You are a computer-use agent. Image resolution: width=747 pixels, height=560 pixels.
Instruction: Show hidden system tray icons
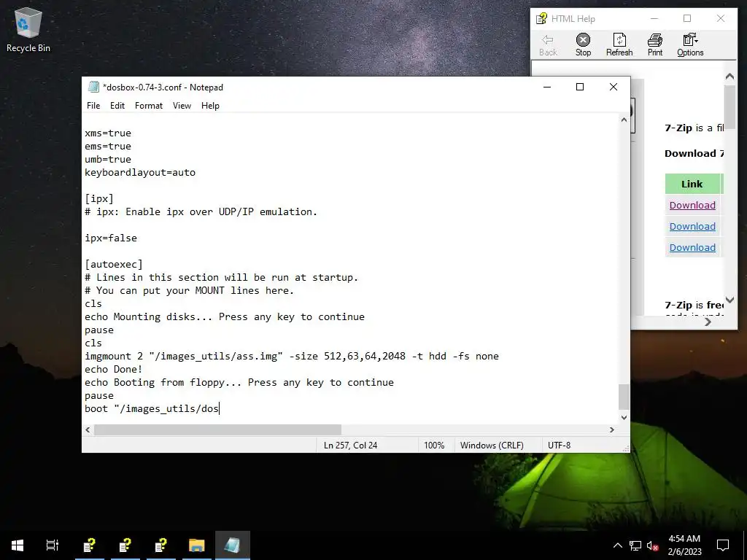617,545
